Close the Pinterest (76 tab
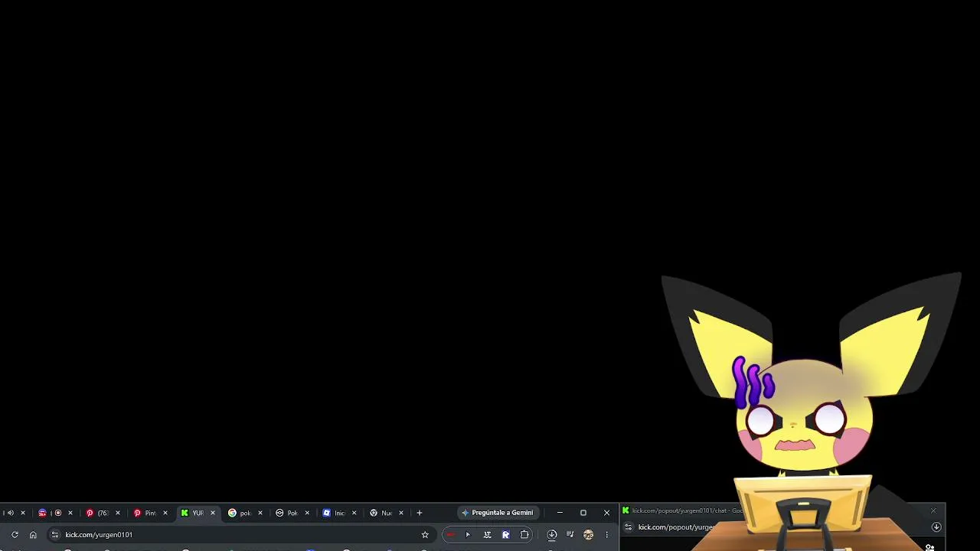 click(x=118, y=513)
